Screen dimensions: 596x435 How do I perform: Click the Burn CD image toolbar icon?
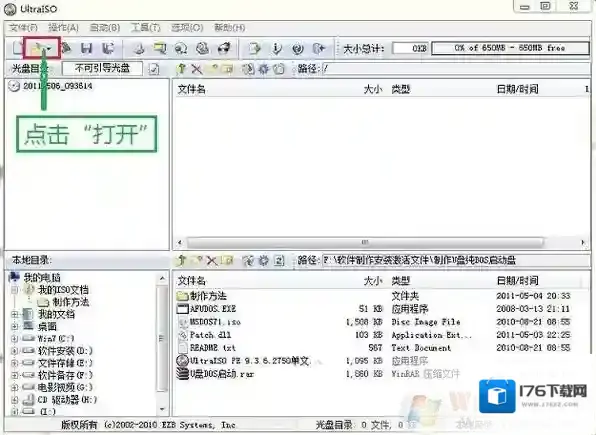(x=224, y=48)
